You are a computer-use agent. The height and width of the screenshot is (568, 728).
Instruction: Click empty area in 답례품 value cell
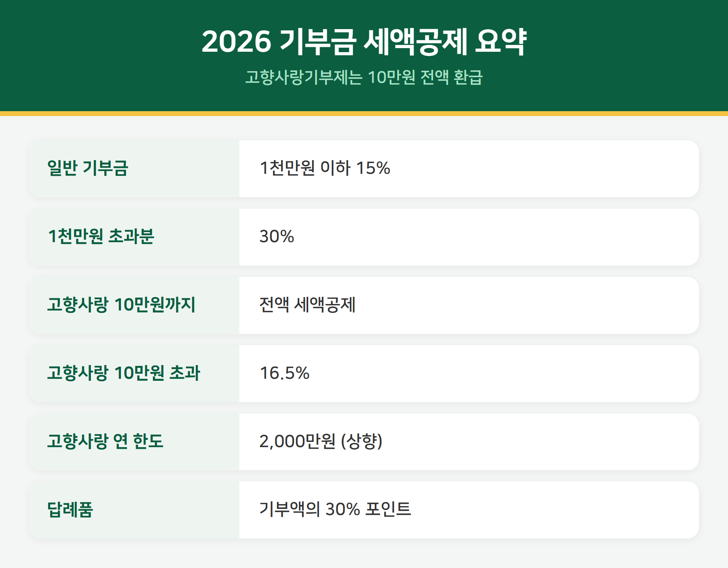tap(554, 510)
